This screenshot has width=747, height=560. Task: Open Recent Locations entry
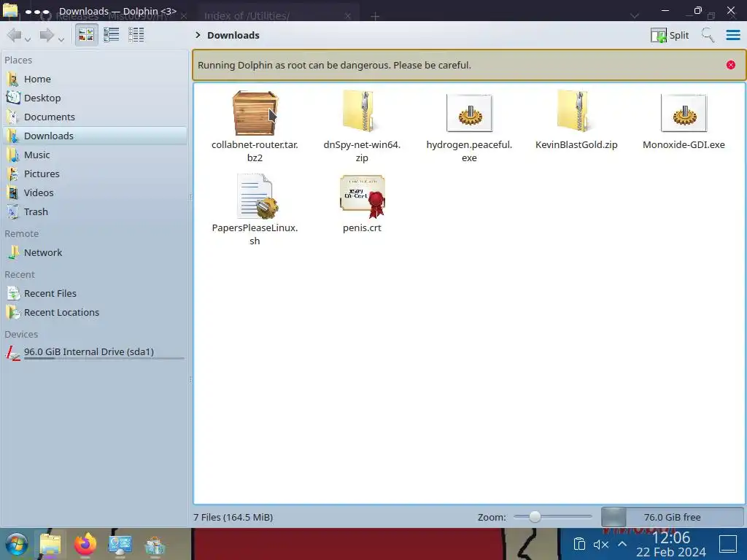pos(95,313)
